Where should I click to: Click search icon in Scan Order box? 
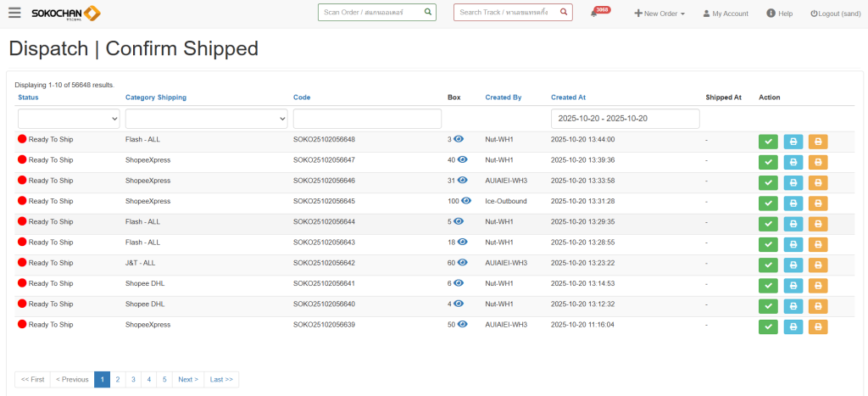click(427, 13)
